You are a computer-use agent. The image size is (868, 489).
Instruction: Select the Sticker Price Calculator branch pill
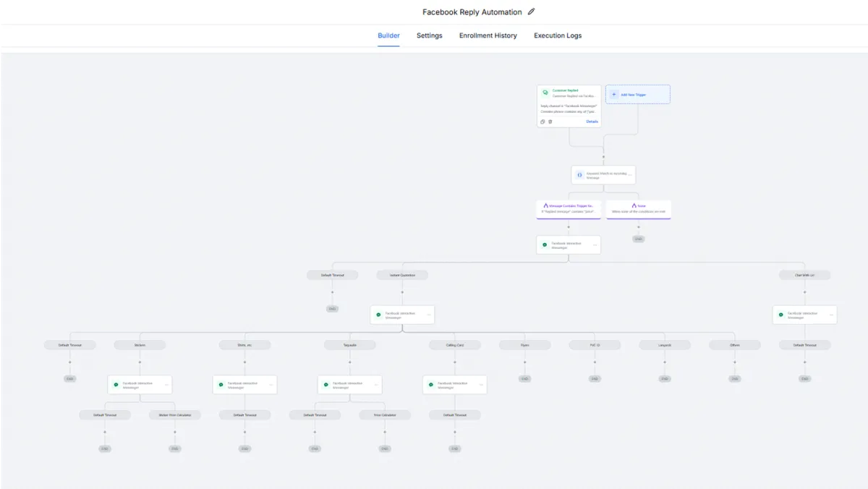click(x=175, y=415)
